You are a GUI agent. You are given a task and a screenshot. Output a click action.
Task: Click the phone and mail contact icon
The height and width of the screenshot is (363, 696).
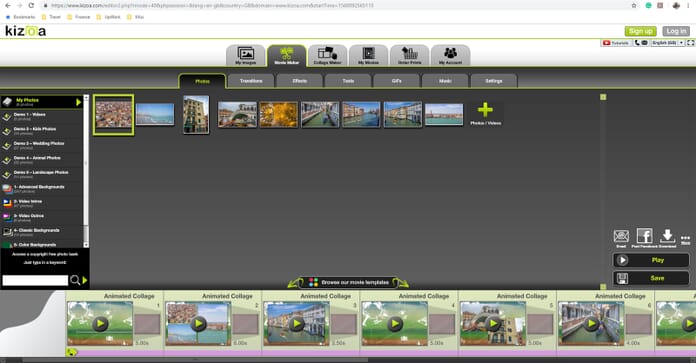pyautogui.click(x=641, y=43)
